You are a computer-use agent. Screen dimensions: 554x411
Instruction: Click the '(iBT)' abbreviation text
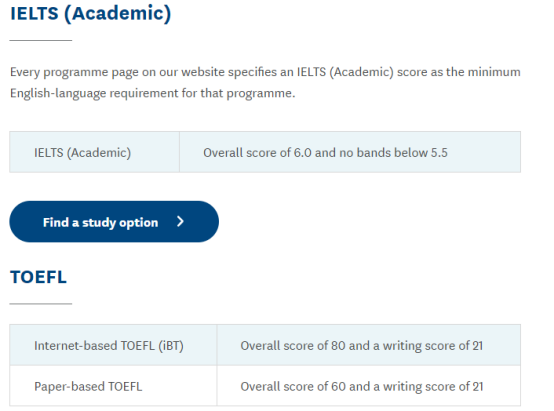[x=171, y=346]
